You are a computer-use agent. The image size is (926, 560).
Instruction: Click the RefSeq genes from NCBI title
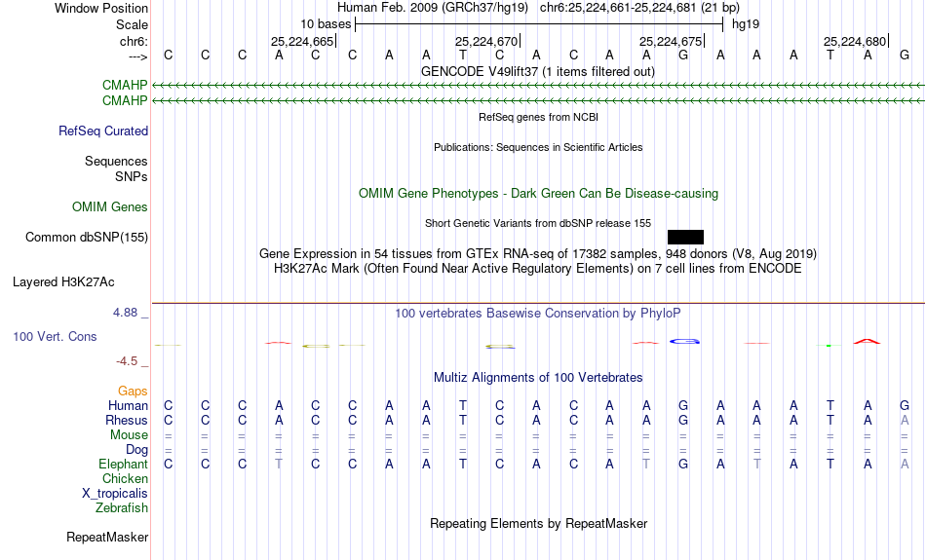pyautogui.click(x=539, y=117)
